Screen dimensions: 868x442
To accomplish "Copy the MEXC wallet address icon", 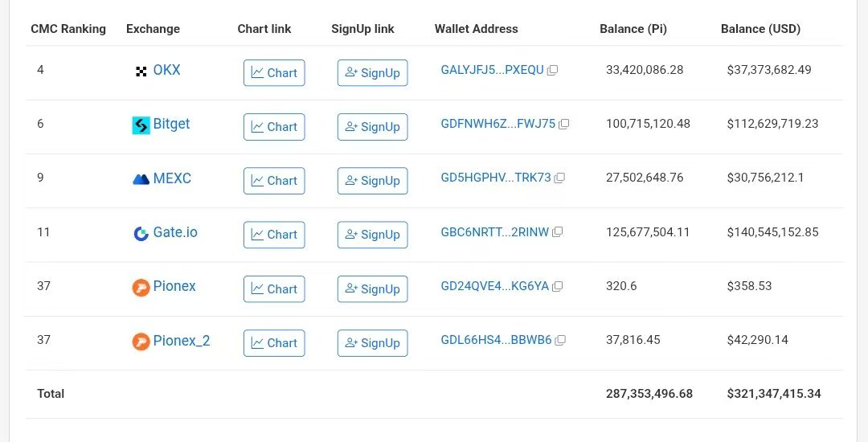I will point(559,178).
